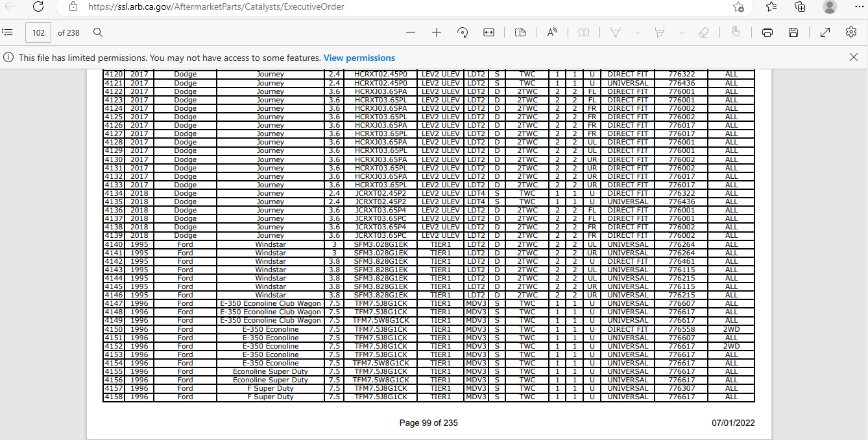
Task: Toggle fit to width view
Action: (x=489, y=32)
